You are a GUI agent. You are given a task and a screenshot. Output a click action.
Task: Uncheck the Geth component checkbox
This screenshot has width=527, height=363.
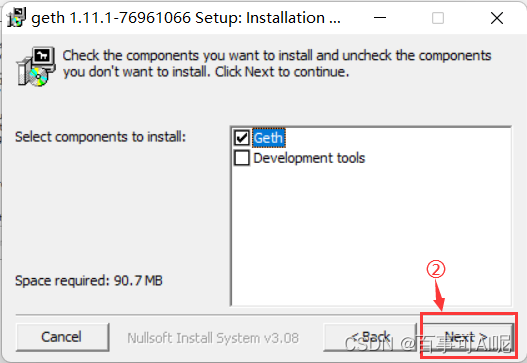click(242, 138)
